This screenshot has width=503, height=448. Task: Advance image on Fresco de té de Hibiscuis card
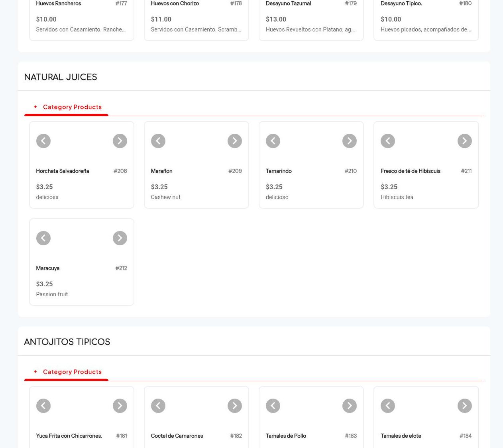464,141
